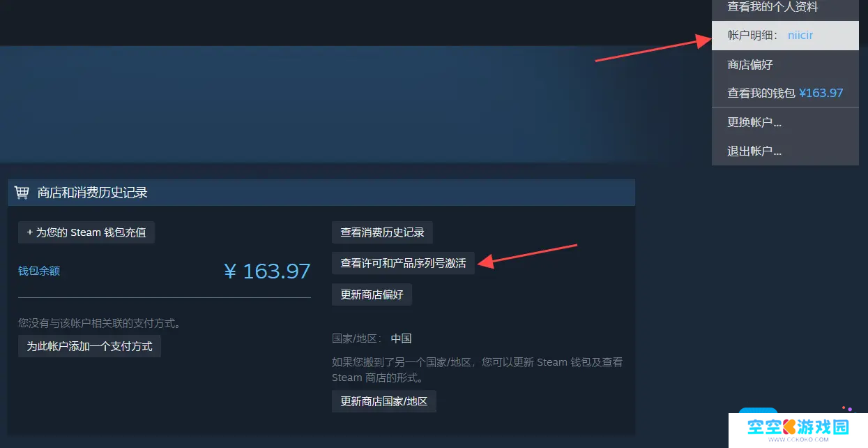
Task: Click the 更新商店国家/地区 button
Action: click(384, 401)
